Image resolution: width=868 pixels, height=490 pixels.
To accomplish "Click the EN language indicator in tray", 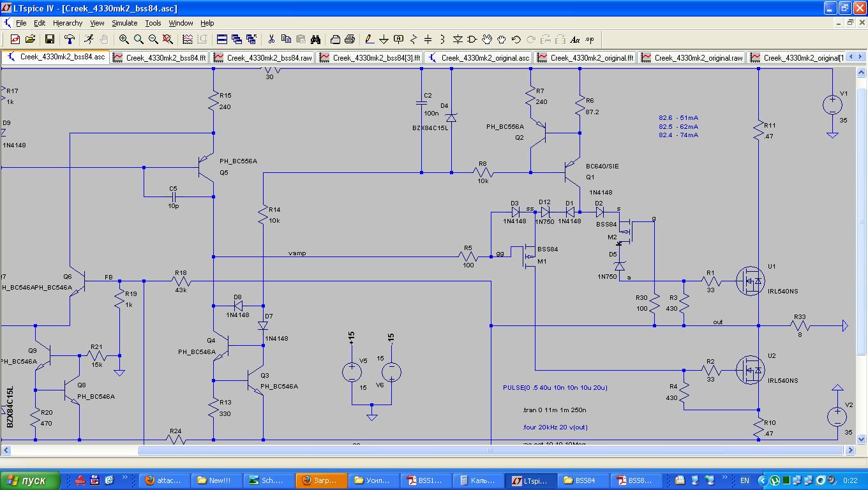I will [745, 480].
